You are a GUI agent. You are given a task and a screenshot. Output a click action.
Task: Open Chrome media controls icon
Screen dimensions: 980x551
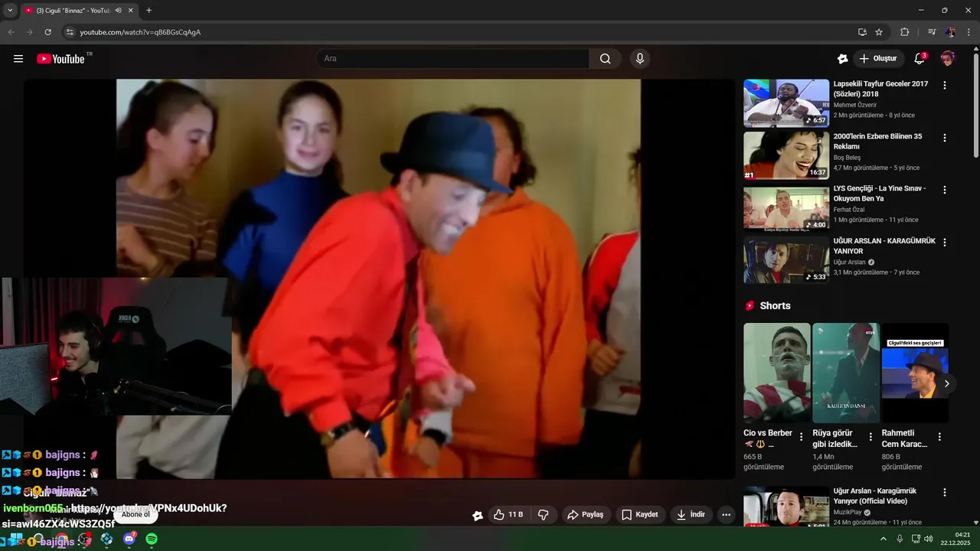point(932,32)
